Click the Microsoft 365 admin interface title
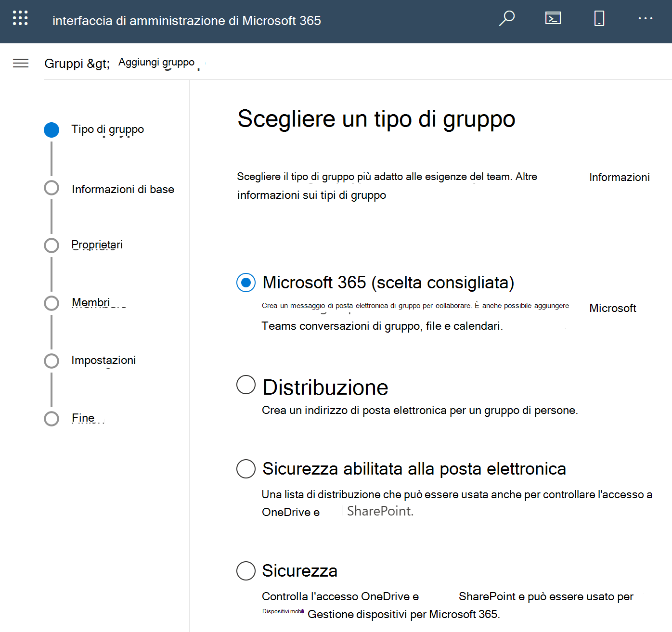The image size is (672, 632). coord(187,21)
